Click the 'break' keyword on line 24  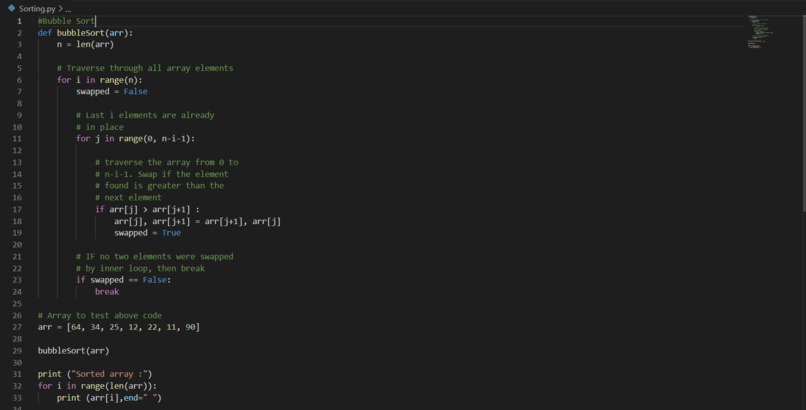tap(107, 292)
